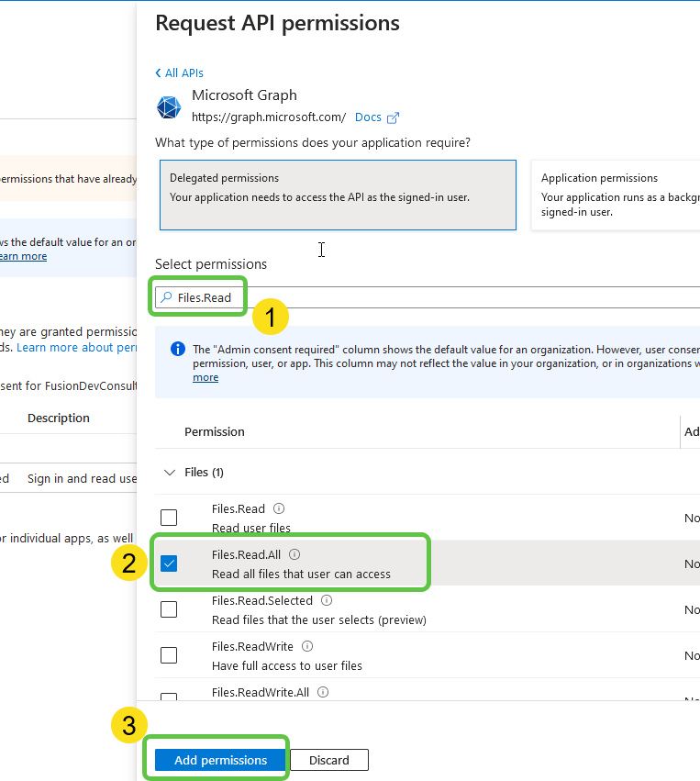Viewport: 700px width, 781px height.
Task: Check the Files.ReadWrite permission box
Action: [x=169, y=655]
